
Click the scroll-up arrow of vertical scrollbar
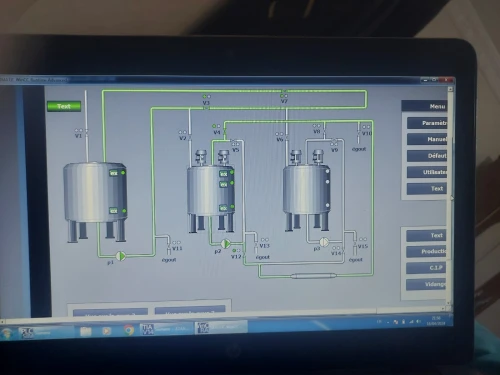450,89
